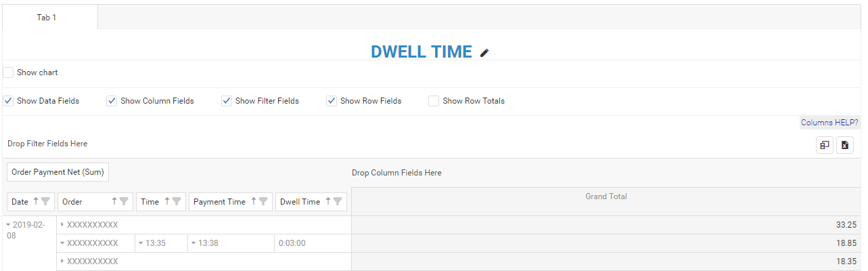Collapse the 13:35 time row
868x271 pixels.
pos(139,243)
